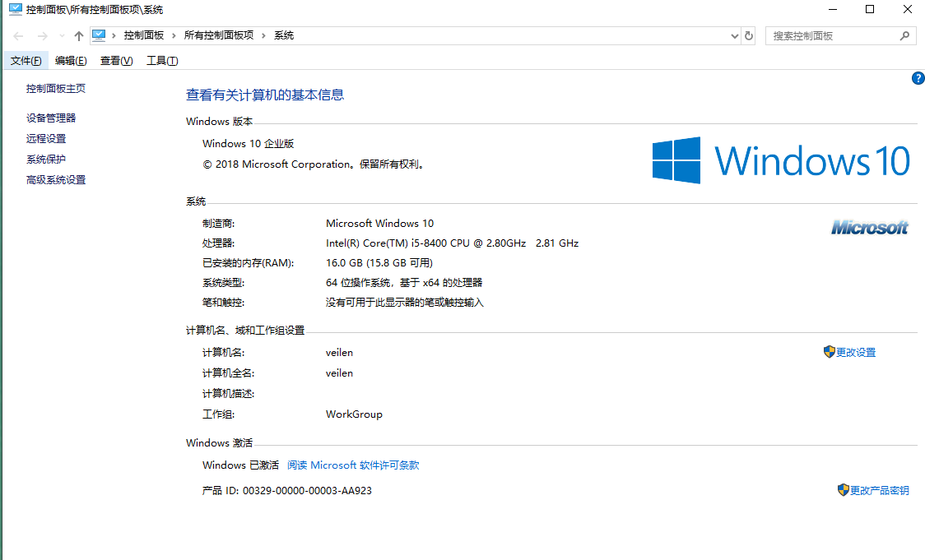This screenshot has width=925, height=560.
Task: Minimize the 系统 window
Action: pyautogui.click(x=833, y=9)
